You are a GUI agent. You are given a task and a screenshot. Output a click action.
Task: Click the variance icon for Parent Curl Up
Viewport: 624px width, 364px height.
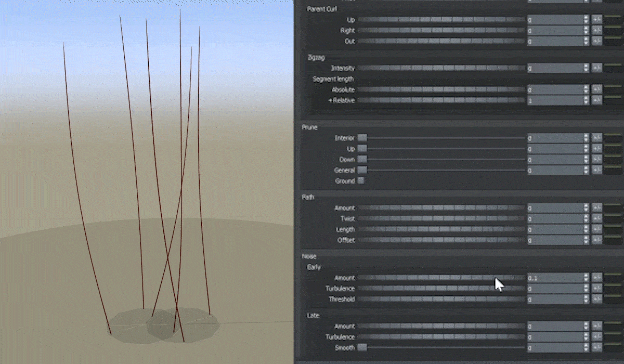coord(597,19)
